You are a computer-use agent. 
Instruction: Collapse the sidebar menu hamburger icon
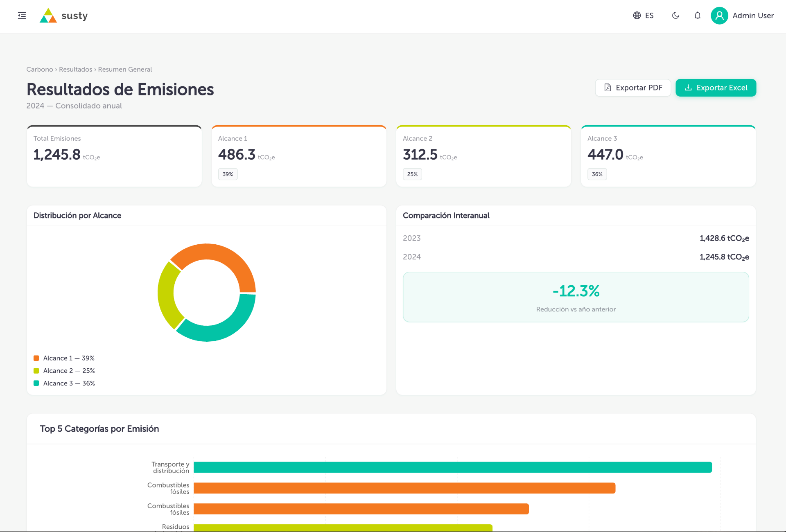22,16
